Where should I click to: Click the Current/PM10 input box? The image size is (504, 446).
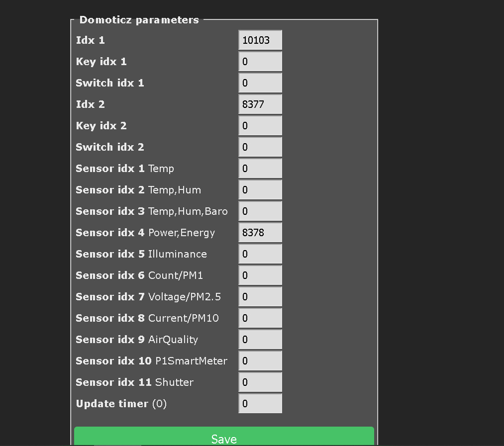coord(260,318)
